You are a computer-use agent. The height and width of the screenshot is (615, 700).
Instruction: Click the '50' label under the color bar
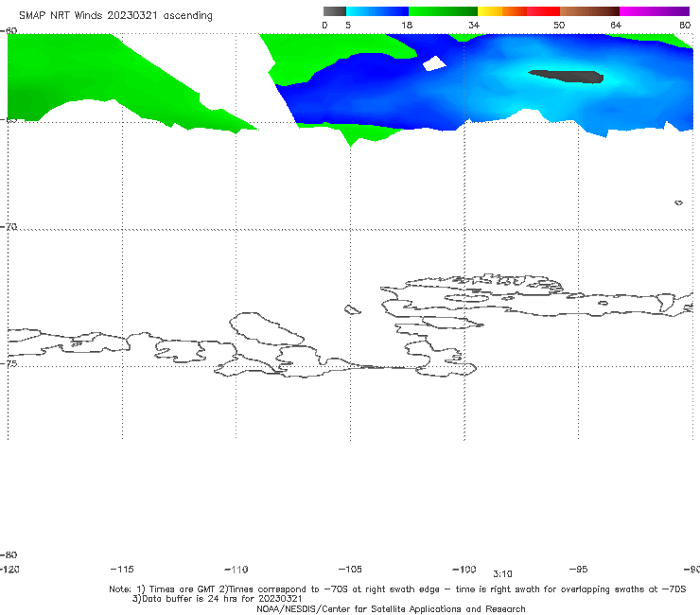559,25
